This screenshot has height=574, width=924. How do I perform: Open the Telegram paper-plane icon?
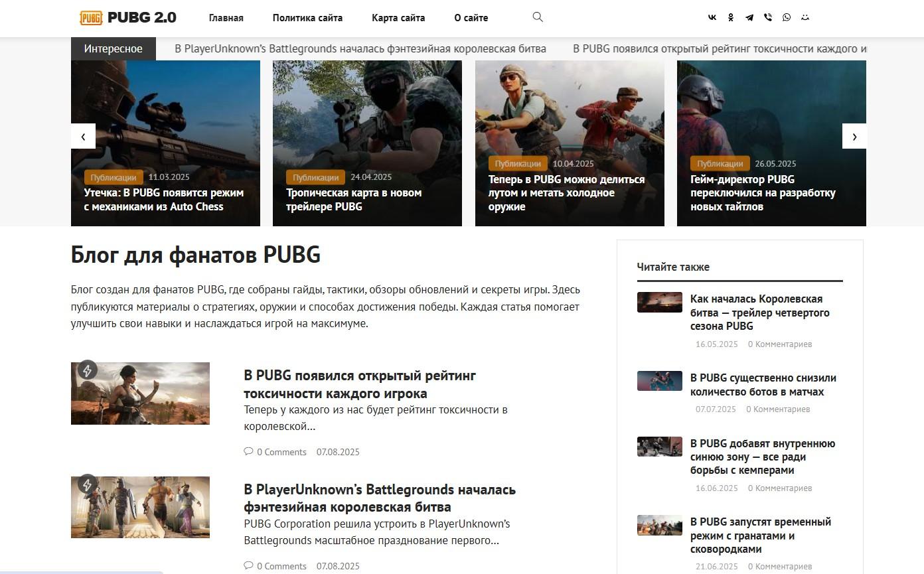point(749,18)
